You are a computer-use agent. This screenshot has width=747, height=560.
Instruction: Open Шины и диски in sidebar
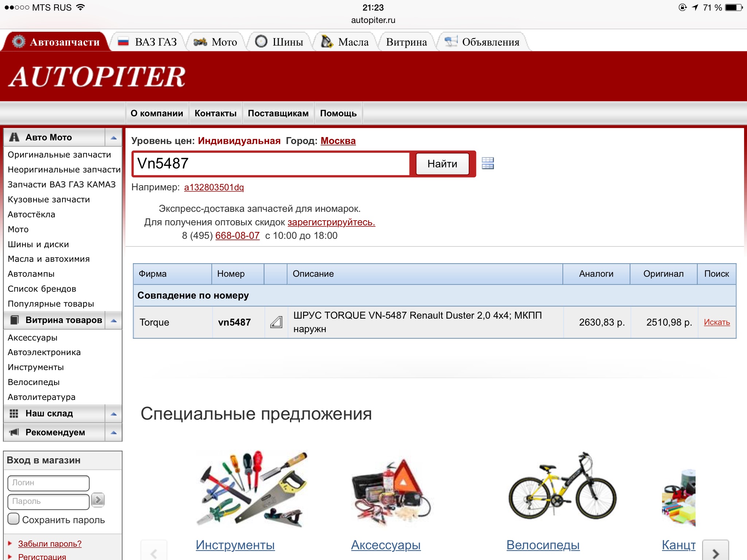point(38,244)
